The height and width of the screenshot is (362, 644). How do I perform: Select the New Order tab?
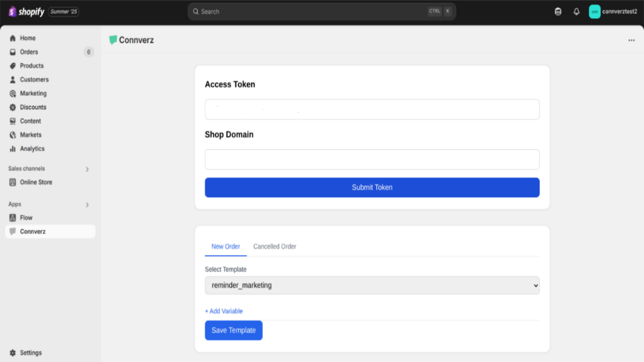pyautogui.click(x=225, y=247)
